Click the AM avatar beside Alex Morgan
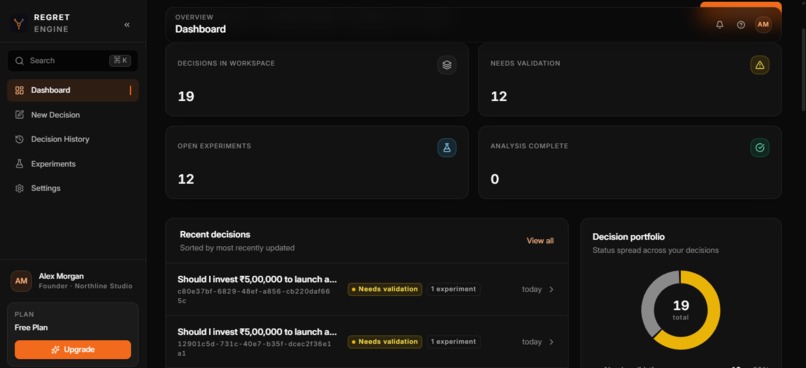This screenshot has height=368, width=806. pos(21,281)
